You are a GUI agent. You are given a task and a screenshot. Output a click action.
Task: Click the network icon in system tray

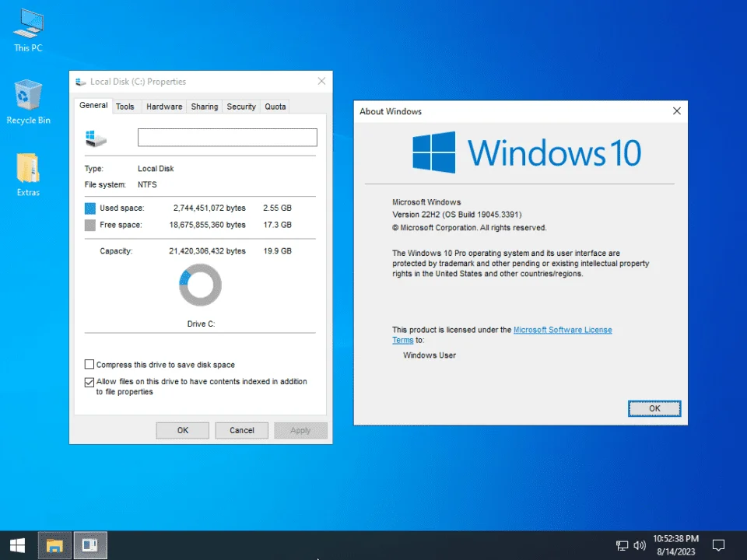coord(622,545)
